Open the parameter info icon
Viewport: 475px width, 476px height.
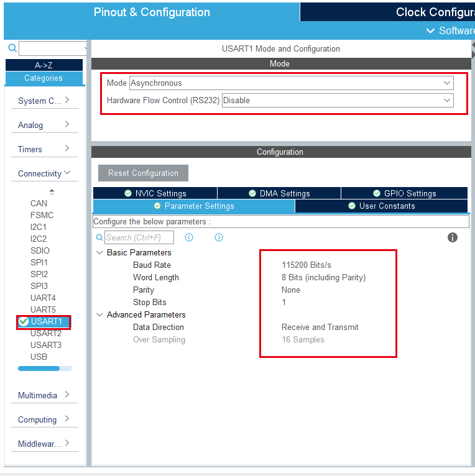click(452, 237)
